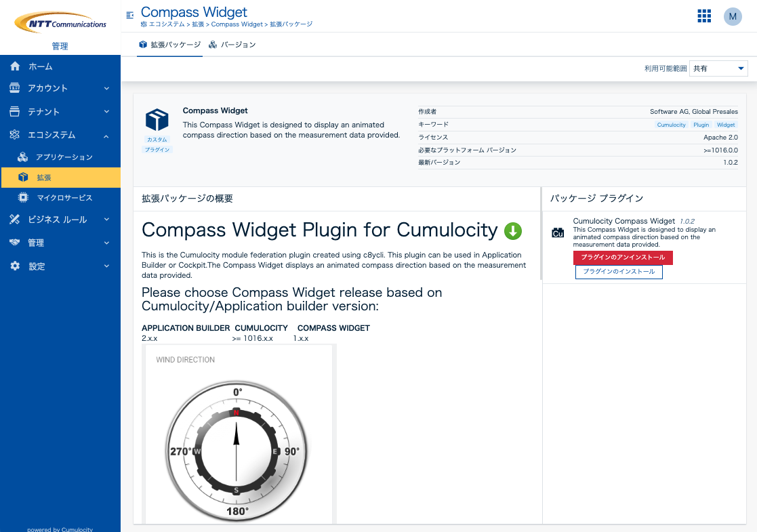Image resolution: width=757 pixels, height=532 pixels.
Task: Click the Account (アカウント) sidebar icon
Action: (15, 88)
